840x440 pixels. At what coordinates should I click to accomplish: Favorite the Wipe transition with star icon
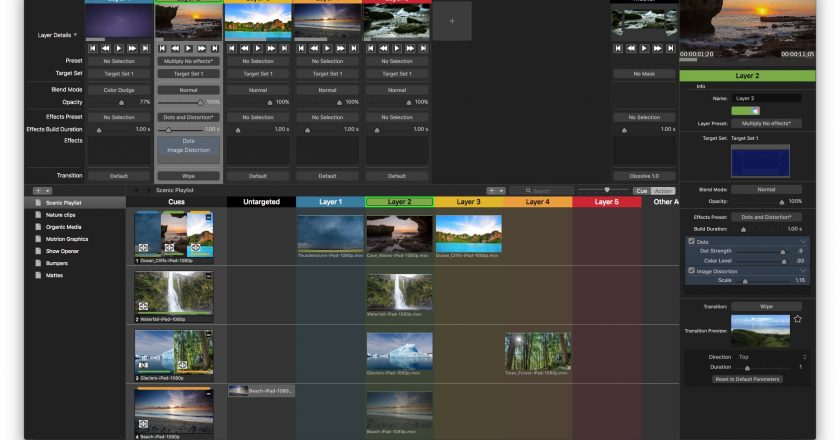798,319
